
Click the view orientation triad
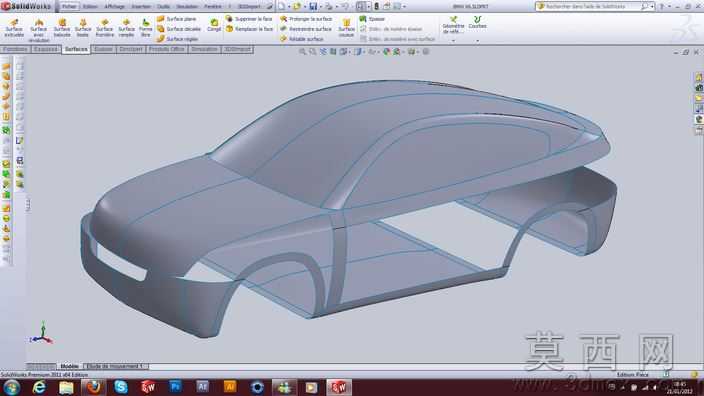(42, 333)
